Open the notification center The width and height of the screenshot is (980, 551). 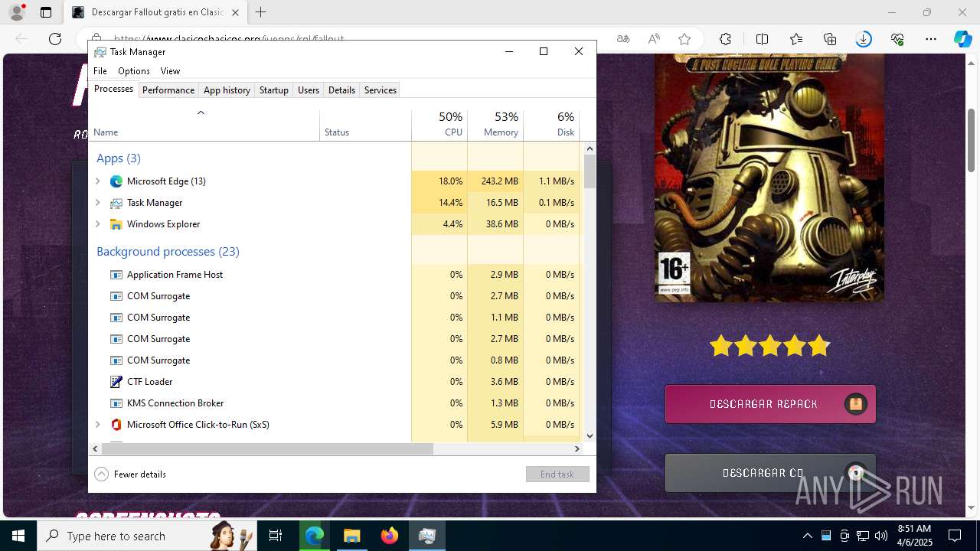coord(955,536)
